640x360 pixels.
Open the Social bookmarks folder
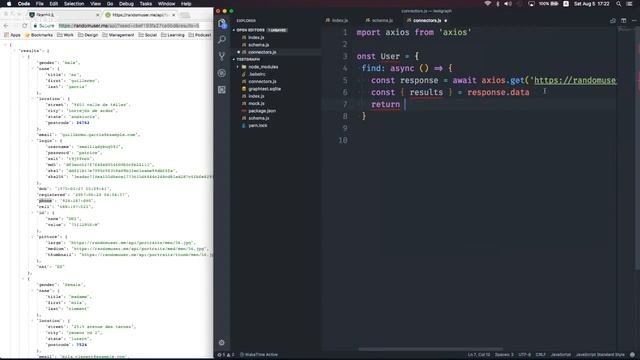click(148, 35)
